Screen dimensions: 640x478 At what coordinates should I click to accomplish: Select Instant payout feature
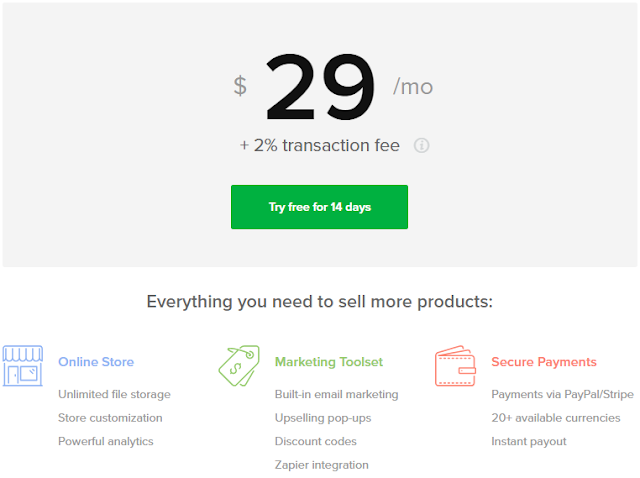(529, 441)
